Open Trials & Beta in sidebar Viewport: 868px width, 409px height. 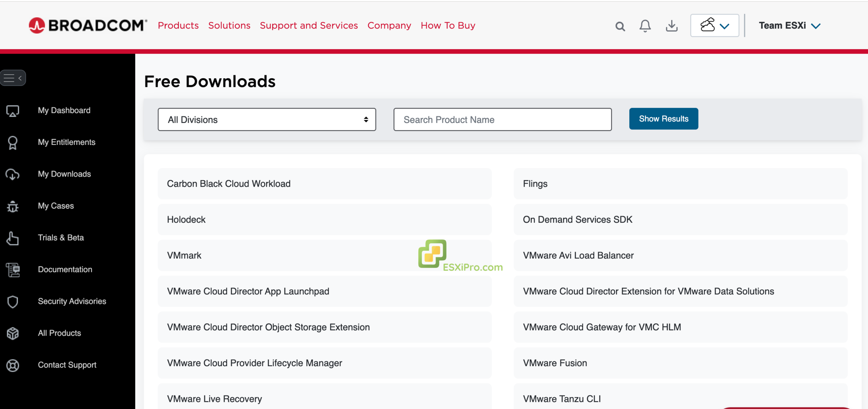click(61, 238)
